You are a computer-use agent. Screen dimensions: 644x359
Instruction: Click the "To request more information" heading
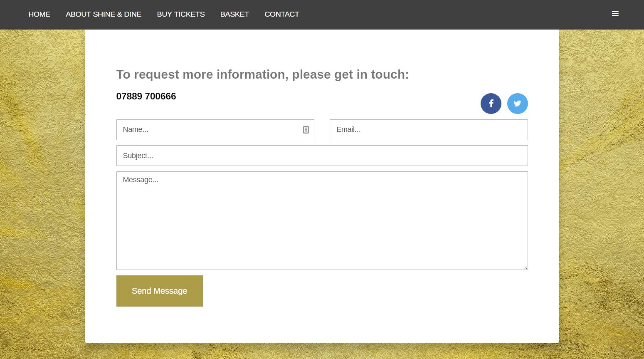262,74
